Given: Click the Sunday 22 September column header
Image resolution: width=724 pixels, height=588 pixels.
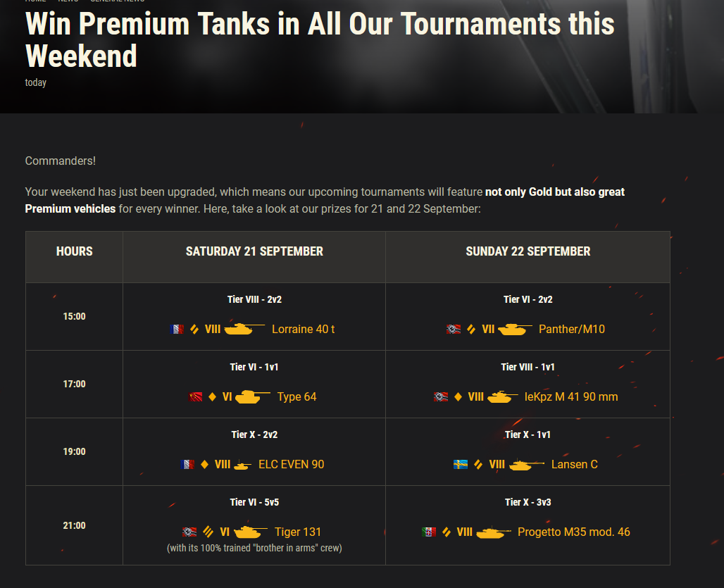Looking at the screenshot, I should point(528,251).
